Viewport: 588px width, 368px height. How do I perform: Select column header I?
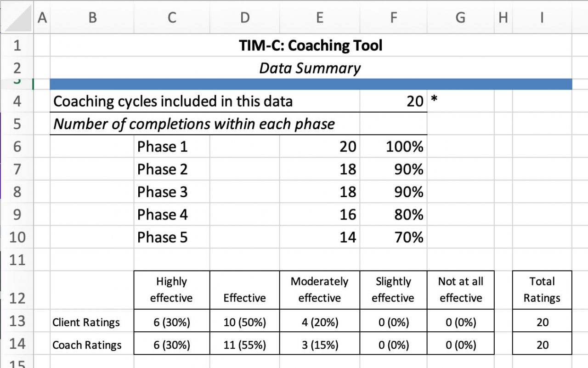(x=541, y=18)
